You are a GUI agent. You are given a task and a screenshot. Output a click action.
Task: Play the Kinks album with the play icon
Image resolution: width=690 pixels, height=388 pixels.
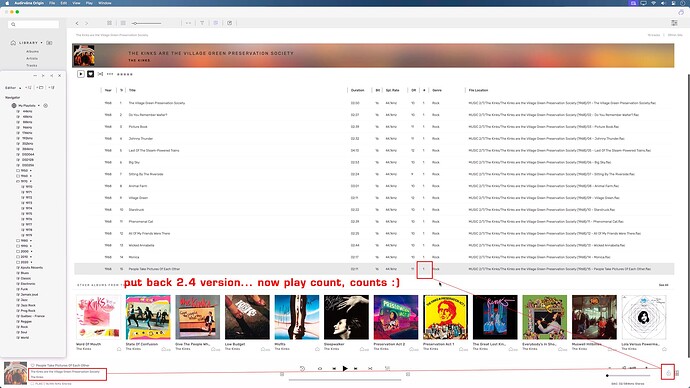81,74
